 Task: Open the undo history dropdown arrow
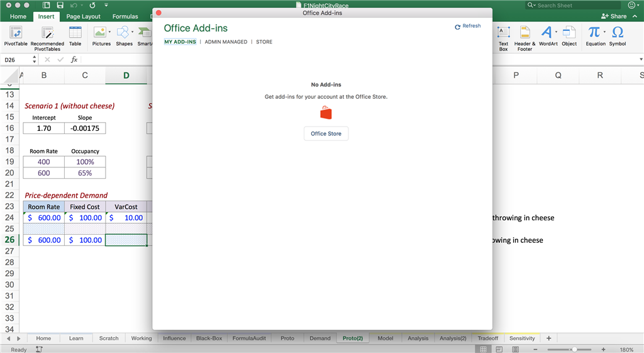pyautogui.click(x=81, y=5)
